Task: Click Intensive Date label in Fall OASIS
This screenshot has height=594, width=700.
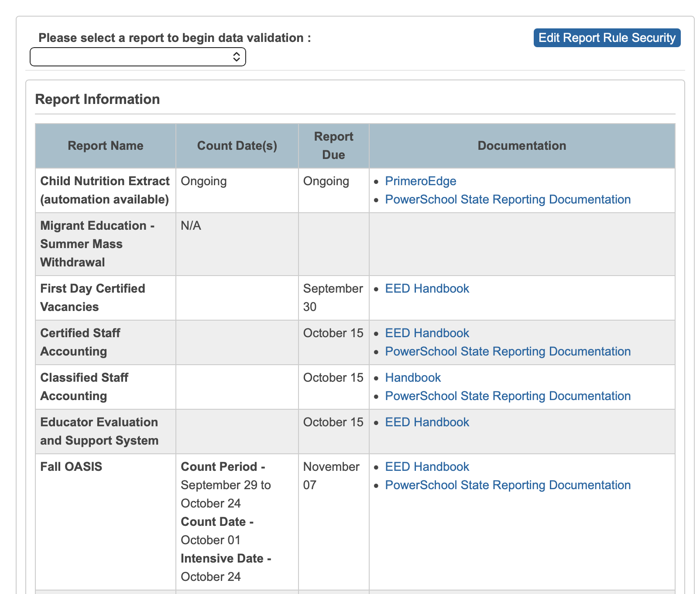Action: [x=226, y=559]
